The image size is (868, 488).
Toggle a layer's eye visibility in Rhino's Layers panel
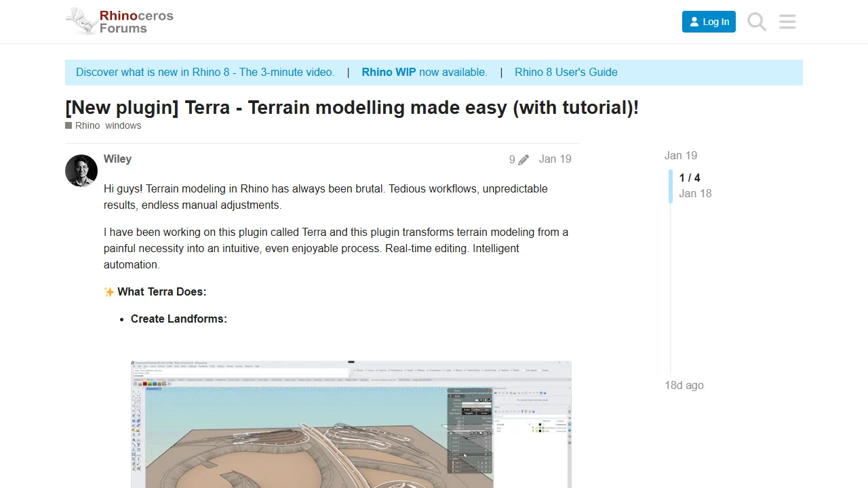click(533, 428)
